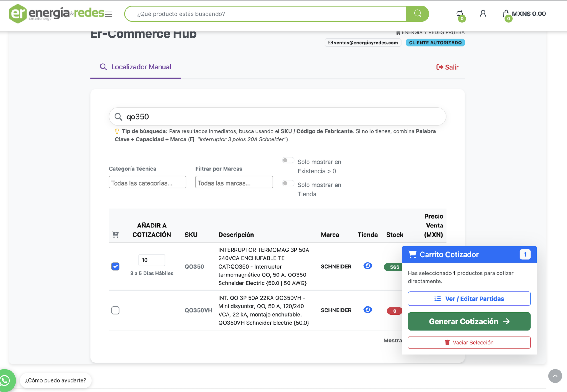Open the hamburger menu next to the logo
Image resolution: width=567 pixels, height=392 pixels.
tap(108, 14)
